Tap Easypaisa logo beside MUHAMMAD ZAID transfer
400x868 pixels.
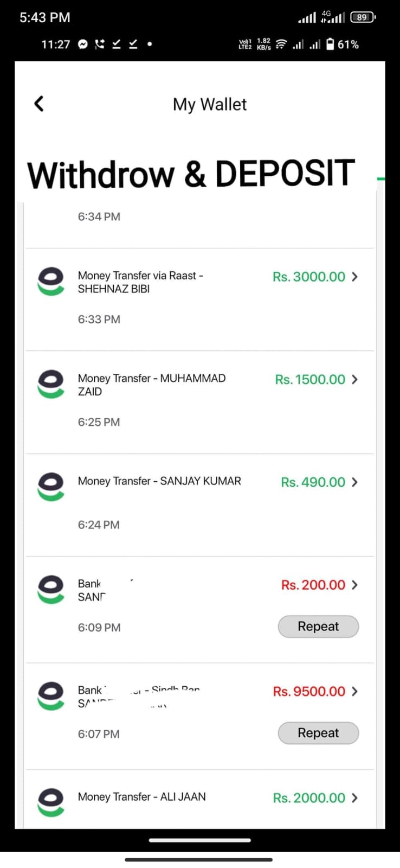[x=50, y=384]
